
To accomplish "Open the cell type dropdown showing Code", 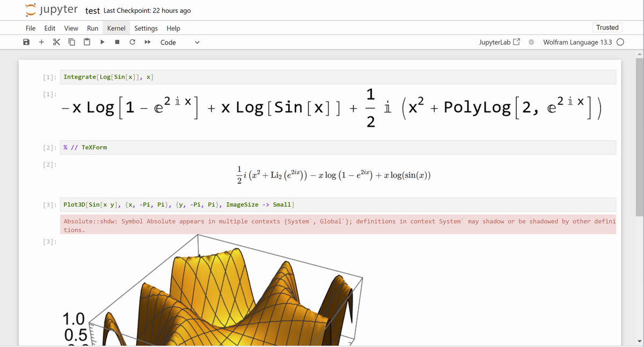I will pyautogui.click(x=177, y=42).
